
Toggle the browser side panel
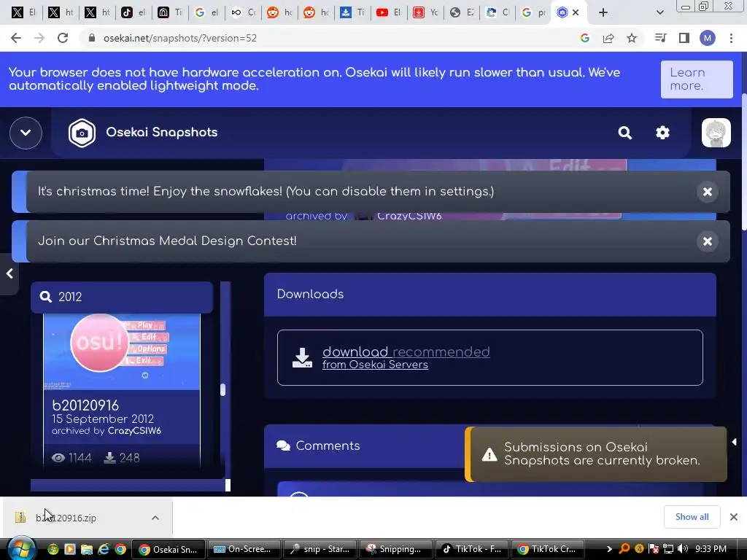point(684,38)
